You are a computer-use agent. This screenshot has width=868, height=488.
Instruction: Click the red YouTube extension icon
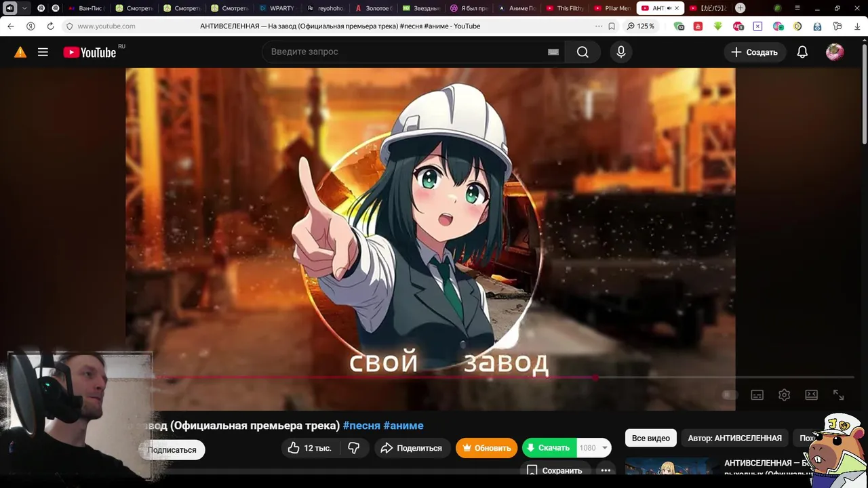click(x=698, y=26)
